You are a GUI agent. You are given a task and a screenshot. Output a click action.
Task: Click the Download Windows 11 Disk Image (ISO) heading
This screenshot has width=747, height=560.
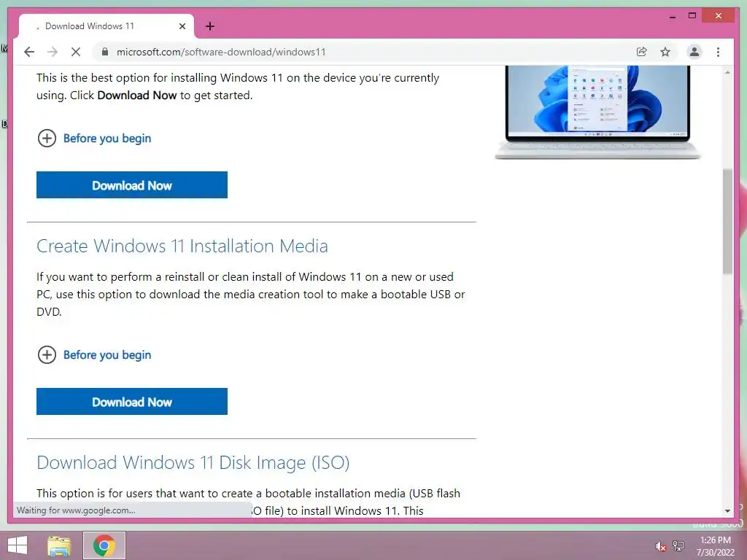(x=193, y=463)
